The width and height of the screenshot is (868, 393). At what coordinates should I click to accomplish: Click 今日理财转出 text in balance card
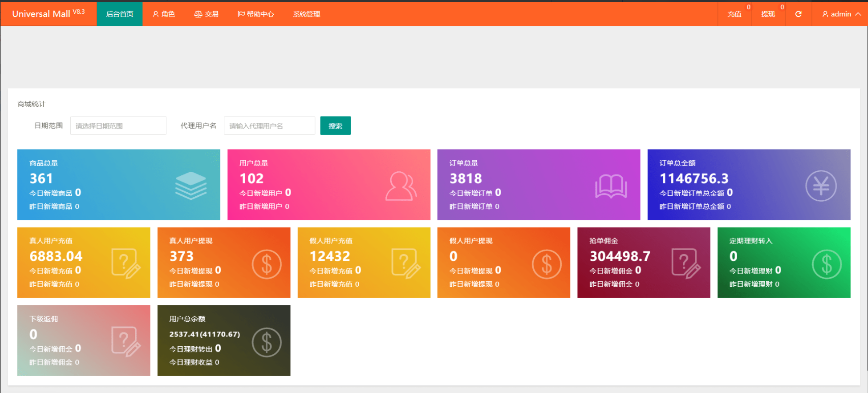(x=191, y=349)
